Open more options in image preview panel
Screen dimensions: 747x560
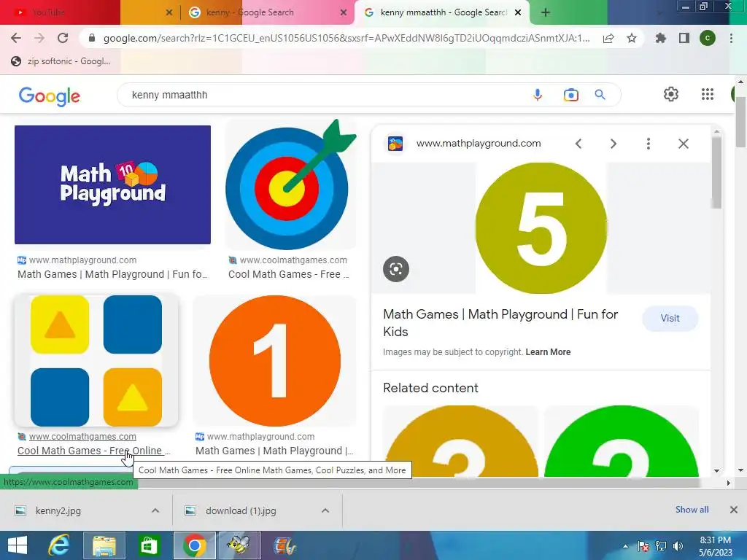pos(649,144)
